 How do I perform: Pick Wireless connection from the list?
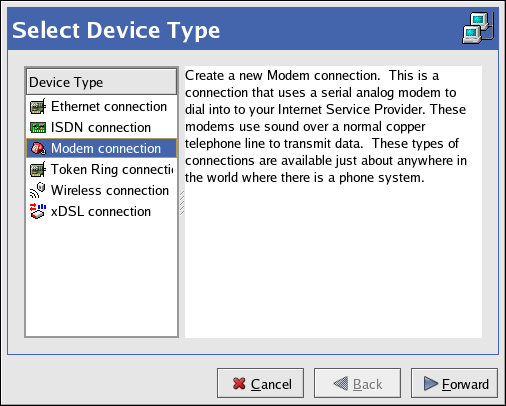click(101, 190)
